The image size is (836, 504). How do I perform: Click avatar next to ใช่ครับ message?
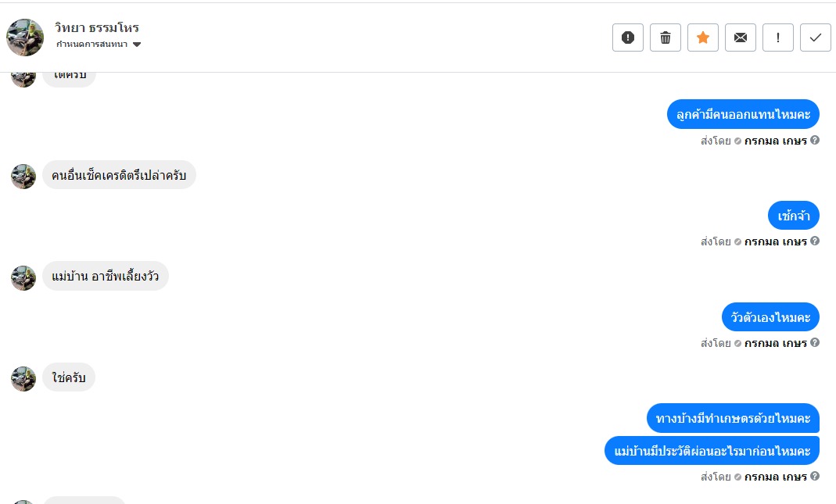23,378
